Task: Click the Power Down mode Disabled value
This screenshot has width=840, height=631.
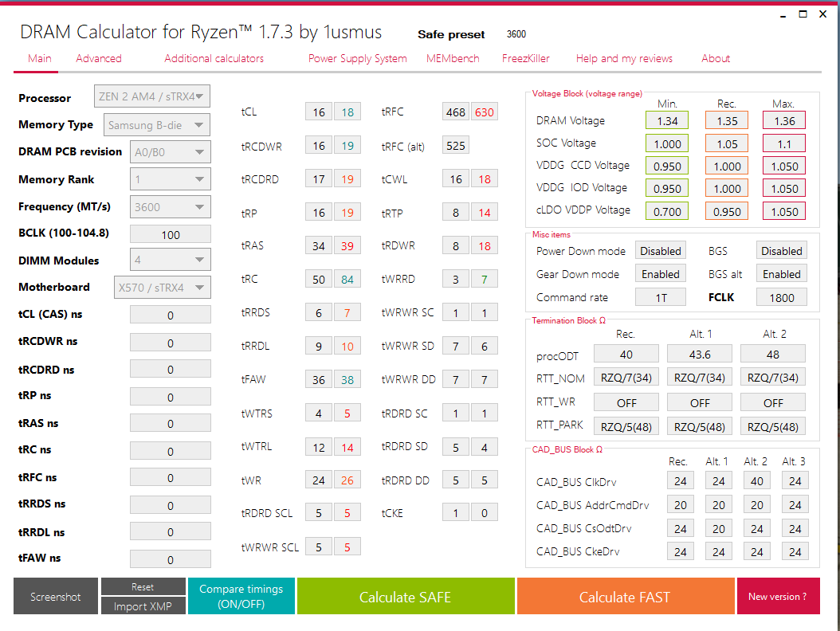Action: tap(661, 251)
